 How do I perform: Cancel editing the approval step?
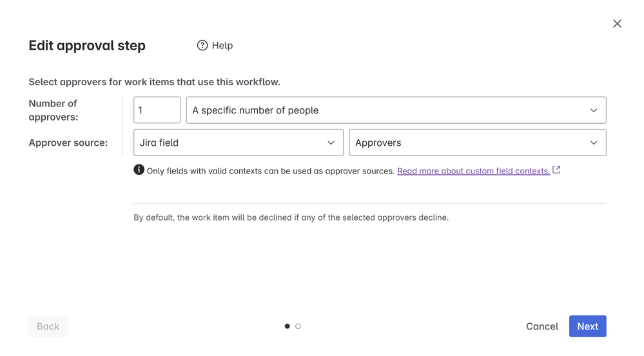click(542, 326)
